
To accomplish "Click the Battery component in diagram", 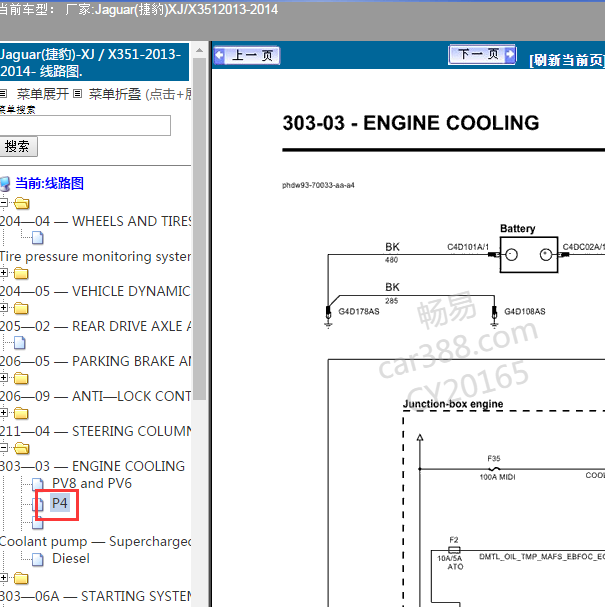I will (529, 255).
